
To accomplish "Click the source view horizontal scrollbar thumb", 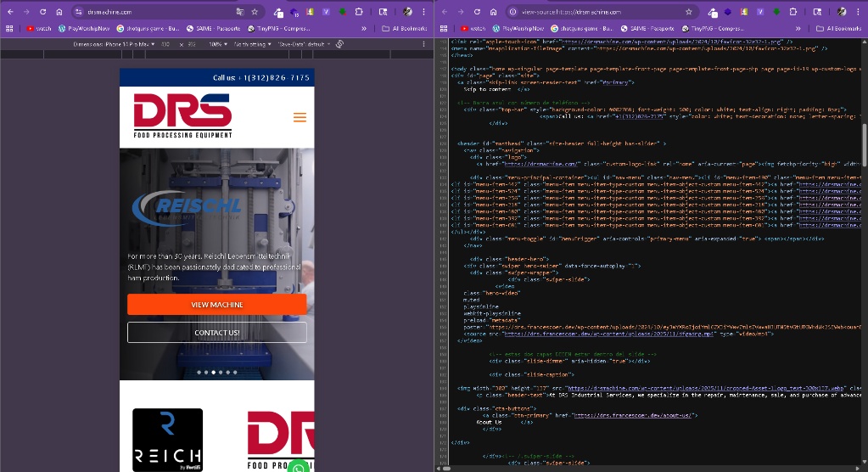I will 447,469.
